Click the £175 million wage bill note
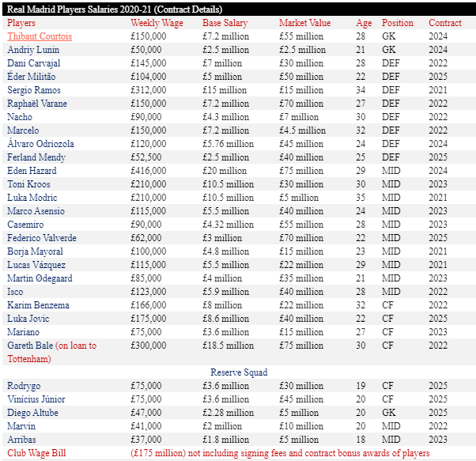Viewport: 476px width, 461px height. pos(280,453)
